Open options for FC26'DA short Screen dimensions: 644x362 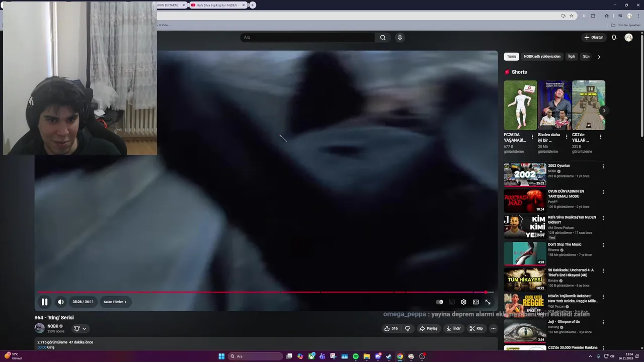532,137
